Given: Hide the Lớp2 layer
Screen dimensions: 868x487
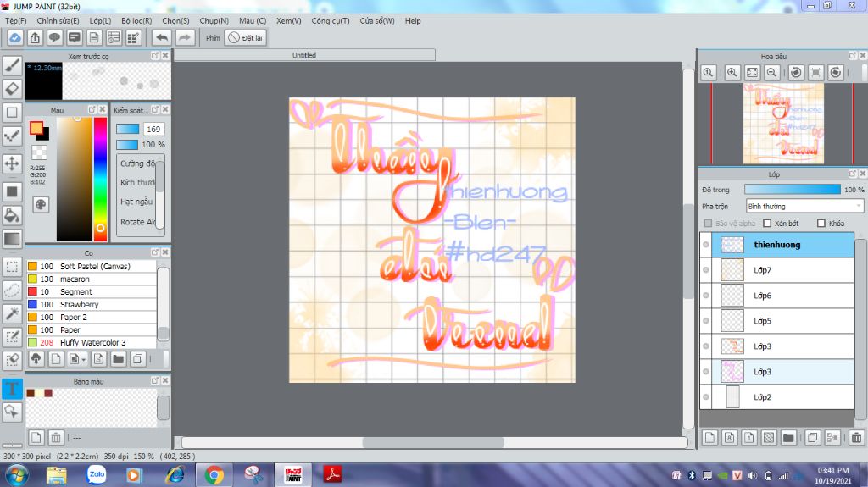Looking at the screenshot, I should 706,396.
